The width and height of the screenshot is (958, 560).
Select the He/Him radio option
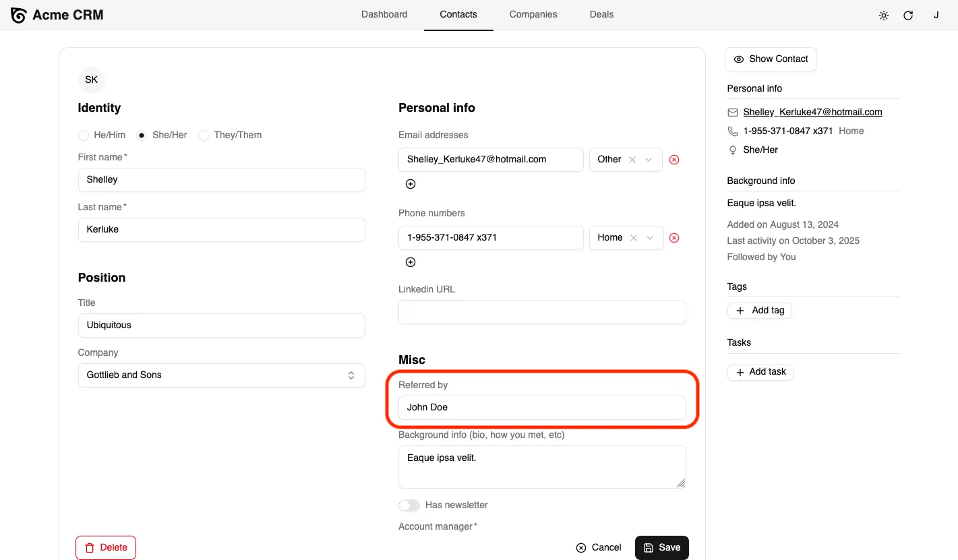(84, 135)
